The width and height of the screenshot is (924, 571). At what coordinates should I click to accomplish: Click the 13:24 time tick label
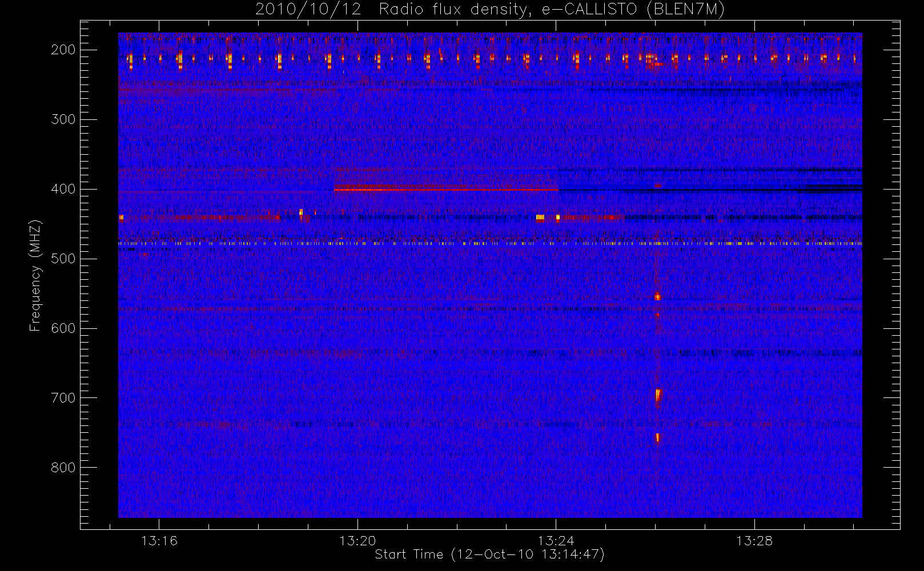pyautogui.click(x=556, y=541)
